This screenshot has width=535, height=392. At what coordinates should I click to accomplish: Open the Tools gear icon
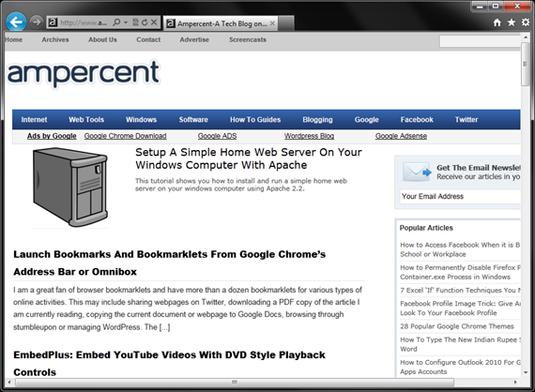click(526, 23)
